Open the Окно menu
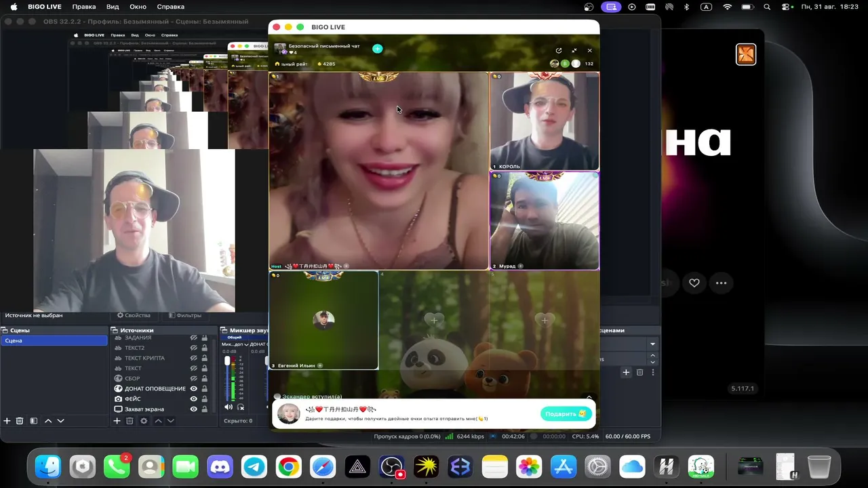This screenshot has height=488, width=868. click(x=138, y=7)
